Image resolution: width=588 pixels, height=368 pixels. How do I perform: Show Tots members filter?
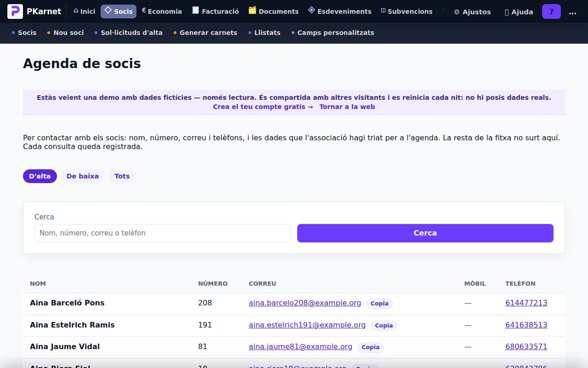(x=122, y=176)
